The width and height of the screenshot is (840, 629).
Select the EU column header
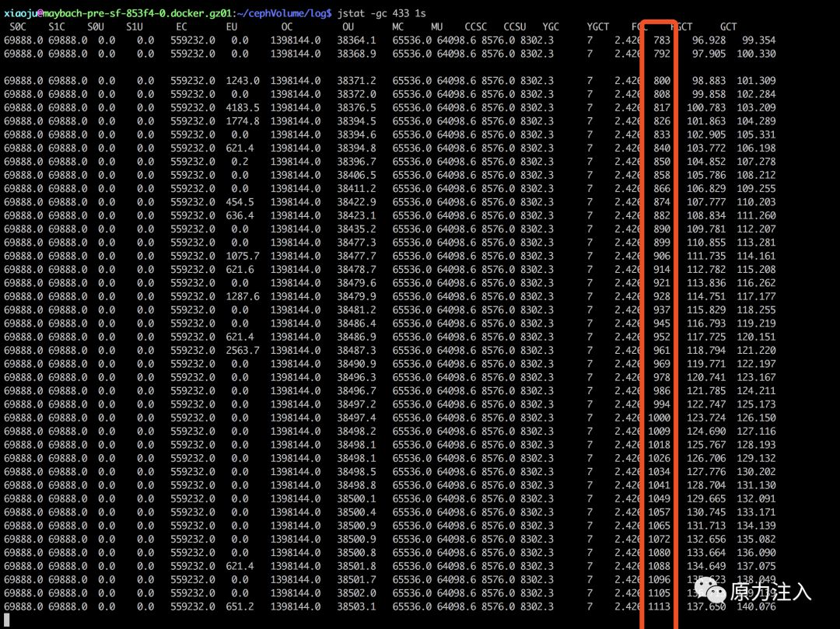pyautogui.click(x=232, y=26)
